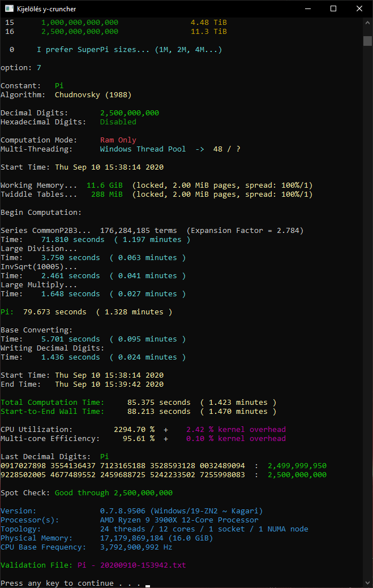Click the version '0.7.8.9506' text
This screenshot has height=588, width=373.
123,511
